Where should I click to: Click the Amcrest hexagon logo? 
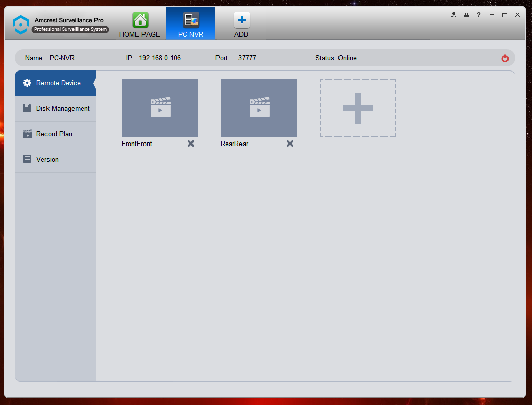pyautogui.click(x=21, y=25)
